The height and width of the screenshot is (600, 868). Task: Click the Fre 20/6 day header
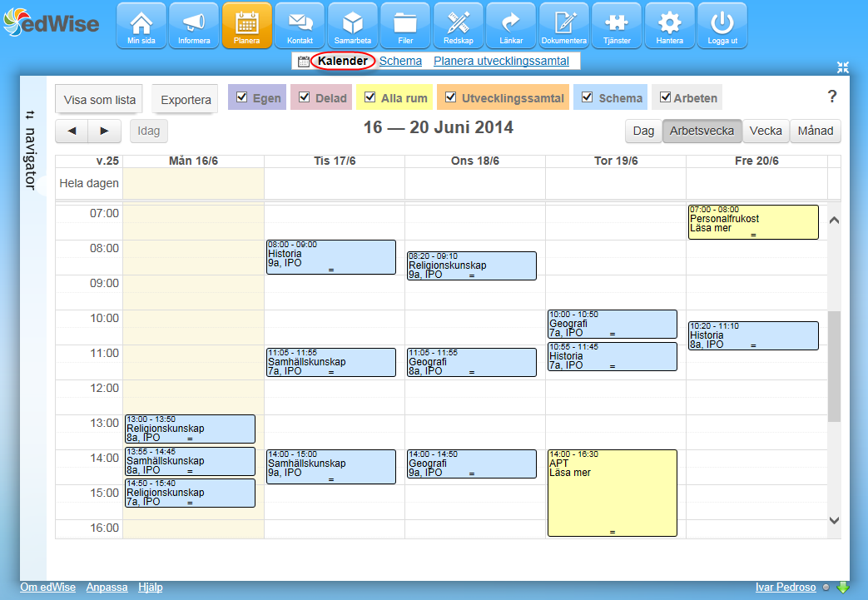[x=756, y=161]
